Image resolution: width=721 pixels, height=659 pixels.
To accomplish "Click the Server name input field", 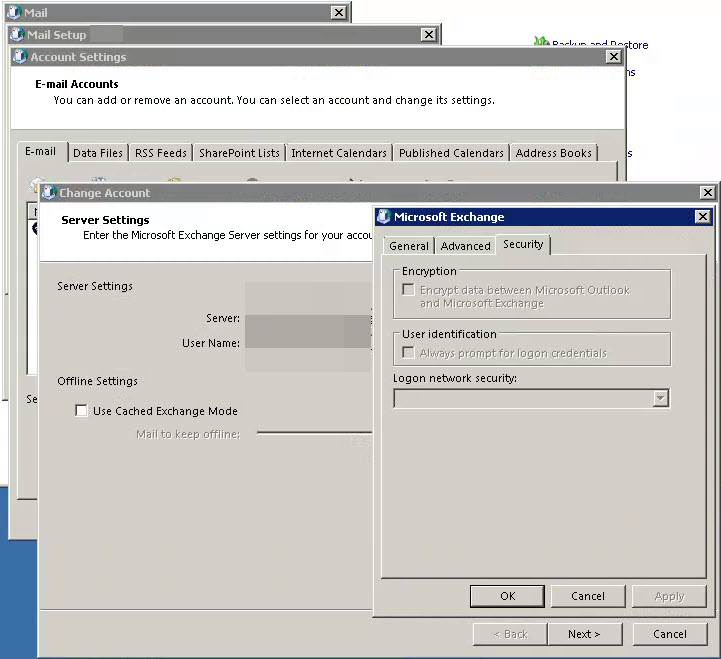I will coord(308,318).
